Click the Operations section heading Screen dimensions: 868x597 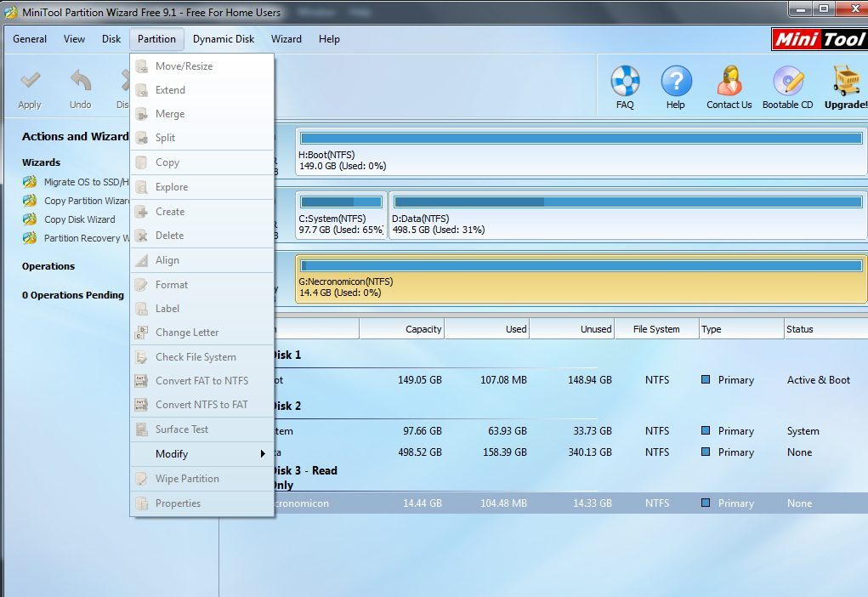[48, 266]
